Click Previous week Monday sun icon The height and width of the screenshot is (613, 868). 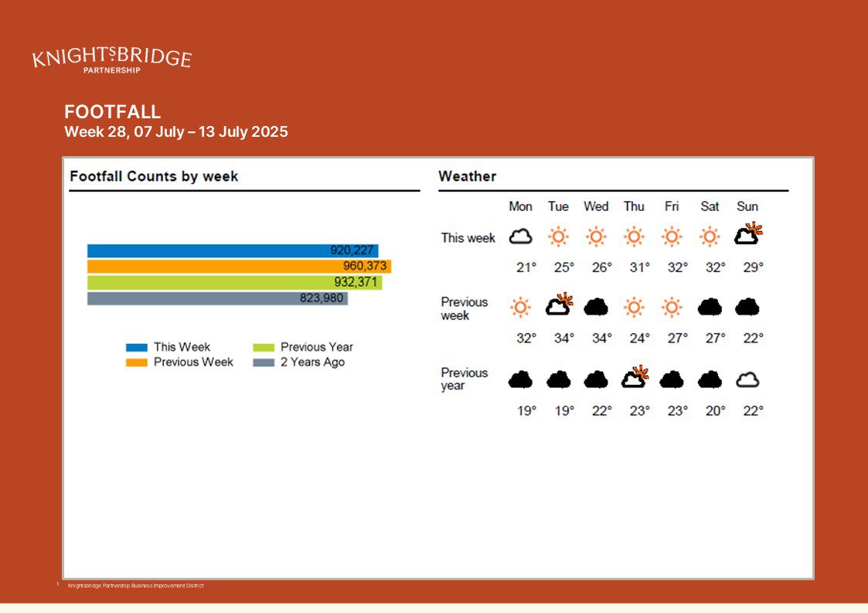pos(520,308)
